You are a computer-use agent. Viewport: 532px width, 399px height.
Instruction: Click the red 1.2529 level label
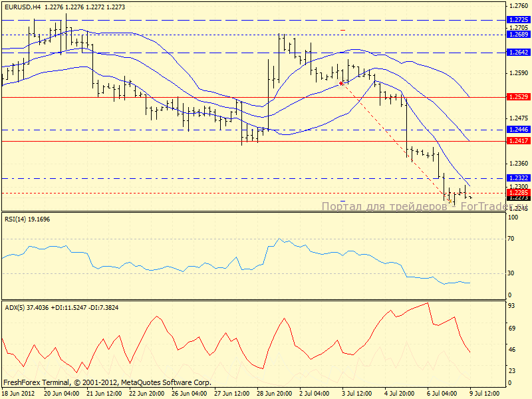point(519,97)
